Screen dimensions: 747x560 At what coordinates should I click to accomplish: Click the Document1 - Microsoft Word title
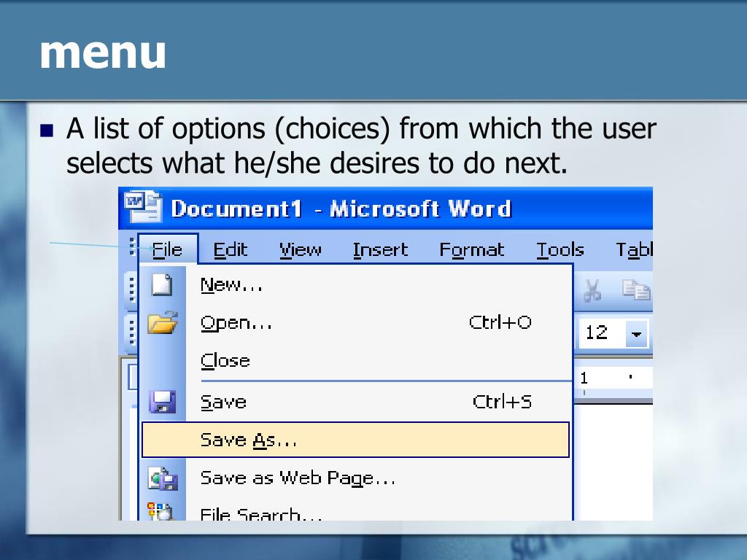[341, 209]
